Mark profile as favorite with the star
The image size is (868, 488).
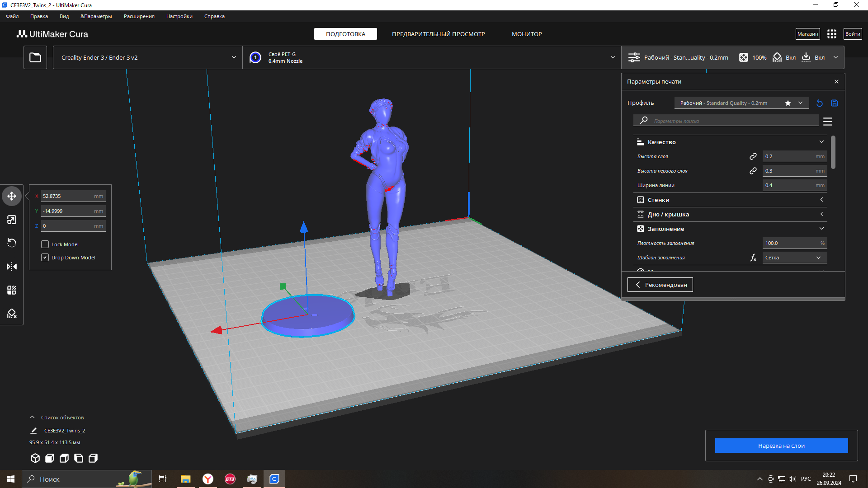(788, 103)
